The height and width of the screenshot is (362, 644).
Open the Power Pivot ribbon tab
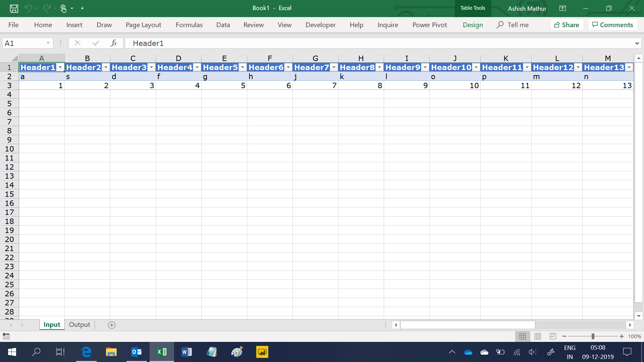[x=430, y=25]
